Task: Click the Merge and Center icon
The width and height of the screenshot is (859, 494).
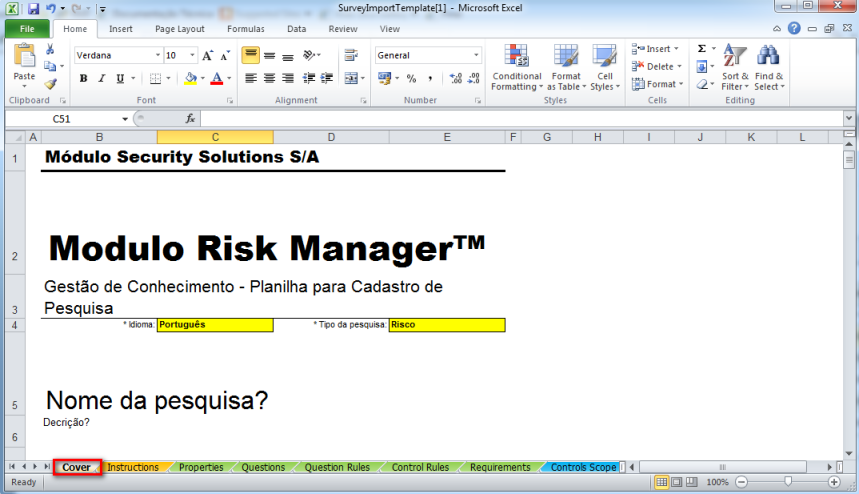Action: tap(351, 78)
